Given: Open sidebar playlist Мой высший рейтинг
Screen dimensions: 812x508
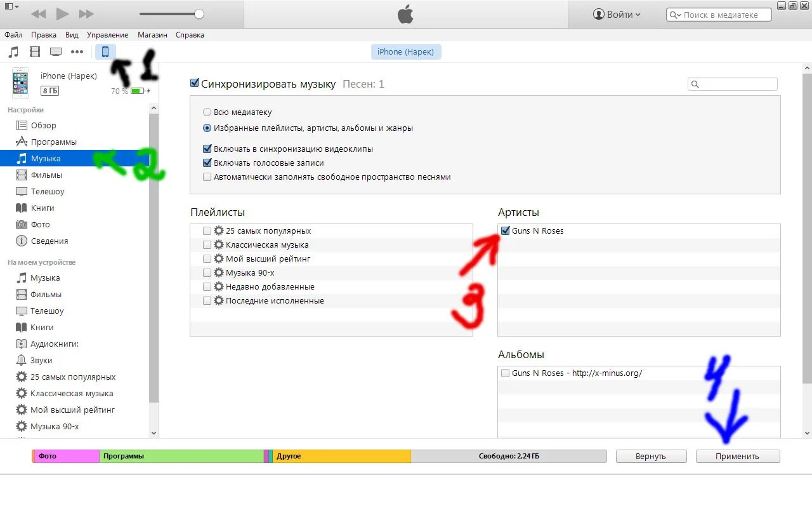Looking at the screenshot, I should point(75,410).
